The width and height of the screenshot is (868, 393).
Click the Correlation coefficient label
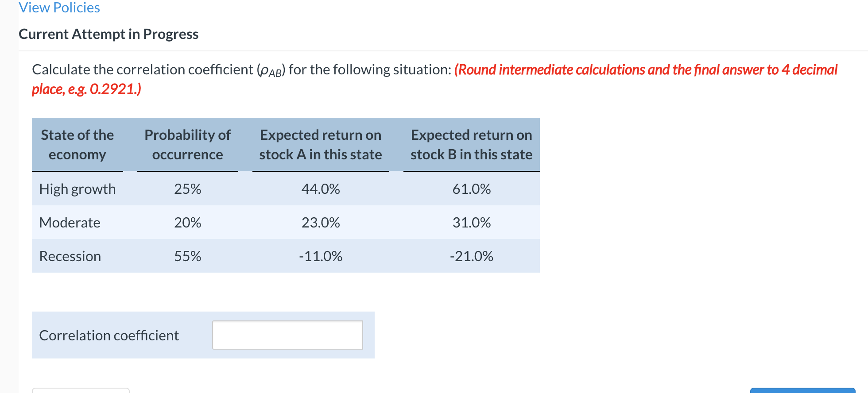(x=108, y=335)
